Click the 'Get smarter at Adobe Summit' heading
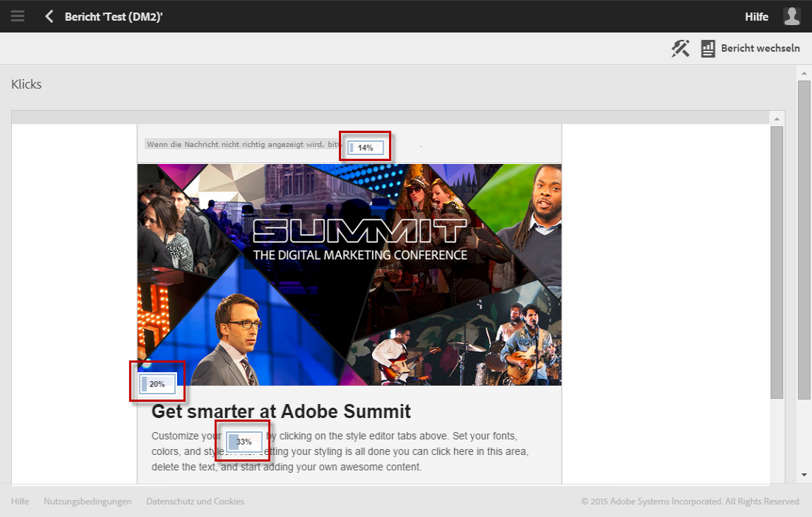Screen dimensions: 812x517 pyautogui.click(x=281, y=411)
